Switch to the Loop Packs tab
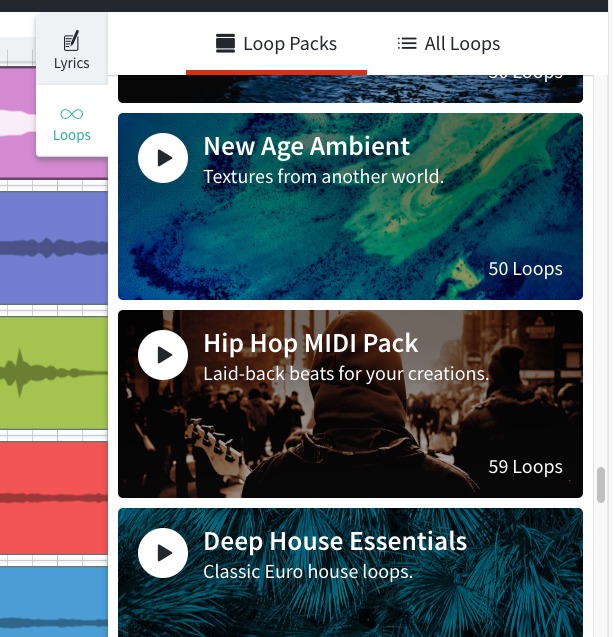The image size is (614, 637). pyautogui.click(x=276, y=43)
